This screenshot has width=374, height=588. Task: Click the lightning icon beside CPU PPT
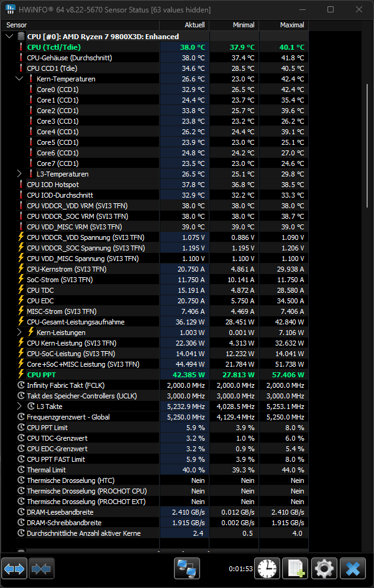(21, 375)
